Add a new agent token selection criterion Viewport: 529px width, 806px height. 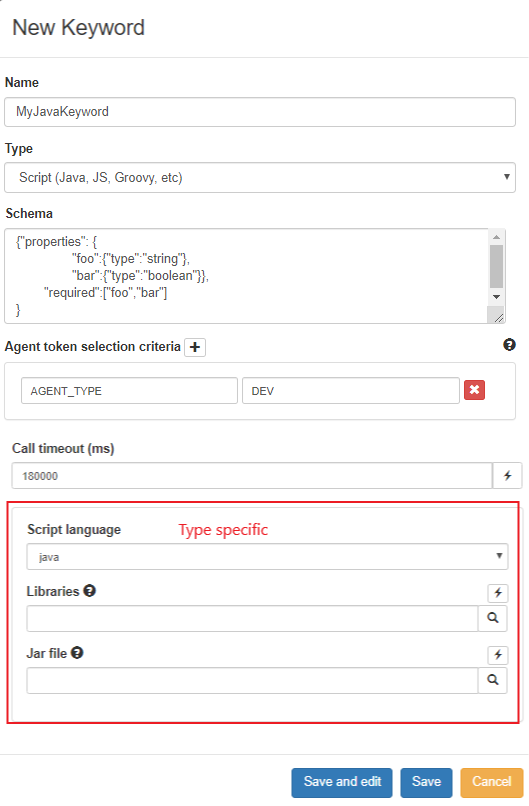pyautogui.click(x=195, y=347)
